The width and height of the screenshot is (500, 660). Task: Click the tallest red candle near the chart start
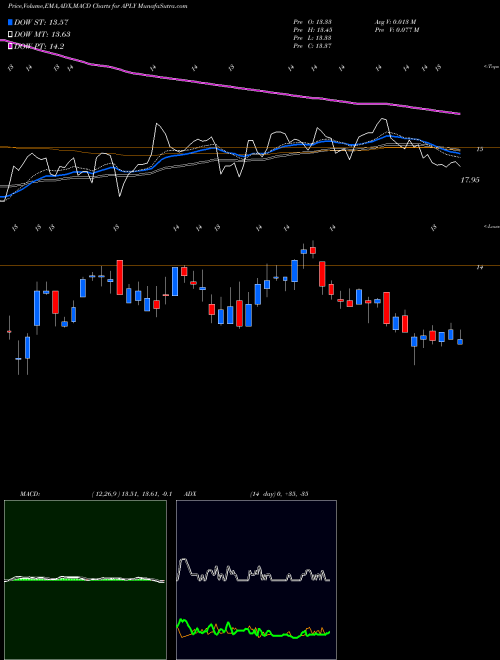(x=120, y=277)
